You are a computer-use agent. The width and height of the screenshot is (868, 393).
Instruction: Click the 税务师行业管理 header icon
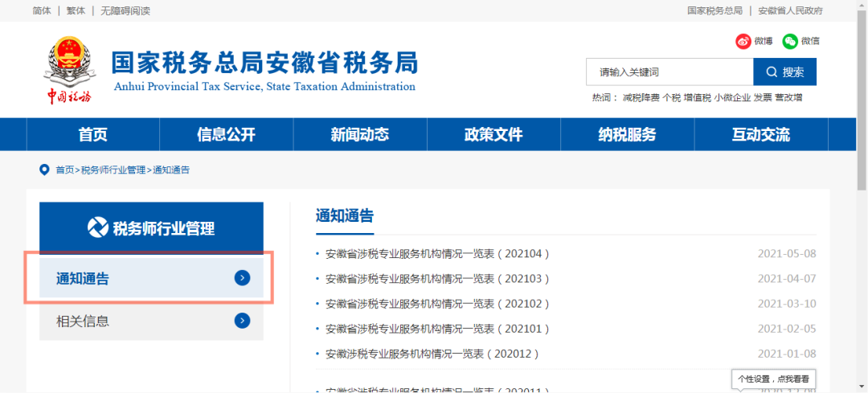pos(98,227)
